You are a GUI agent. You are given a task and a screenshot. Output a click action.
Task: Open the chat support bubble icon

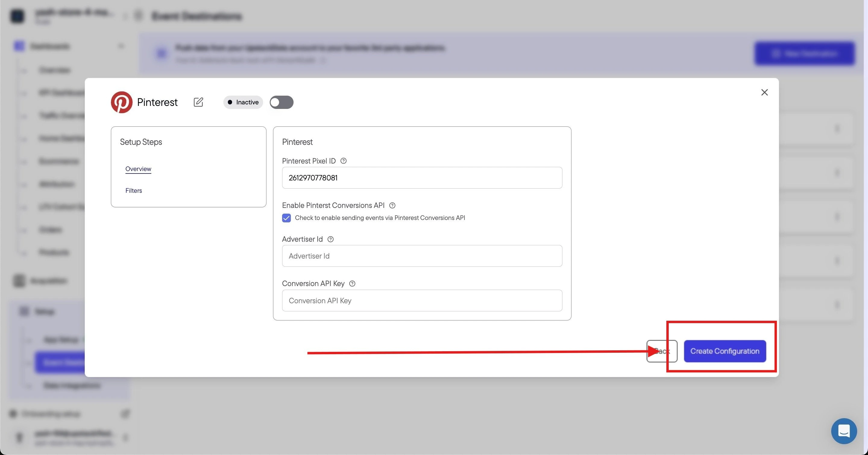click(x=844, y=431)
